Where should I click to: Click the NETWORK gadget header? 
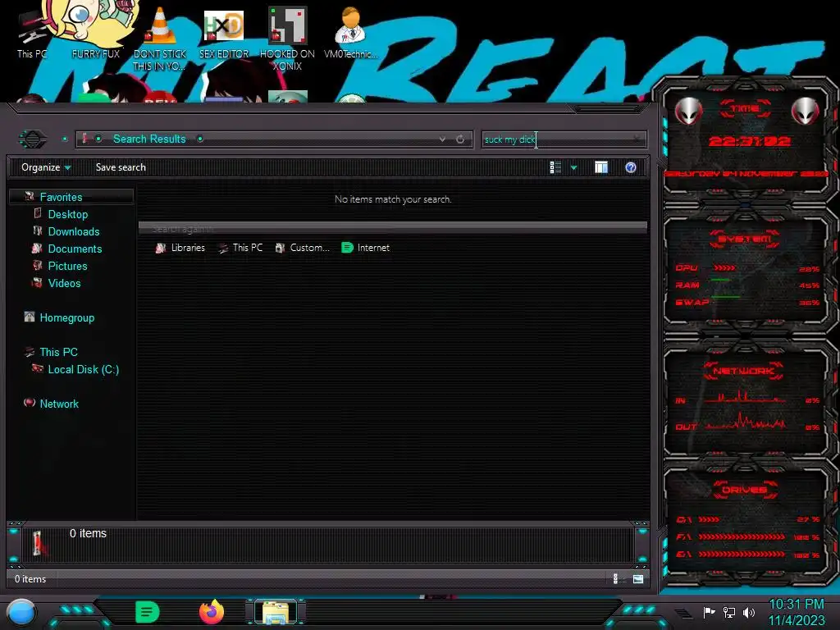pyautogui.click(x=743, y=371)
